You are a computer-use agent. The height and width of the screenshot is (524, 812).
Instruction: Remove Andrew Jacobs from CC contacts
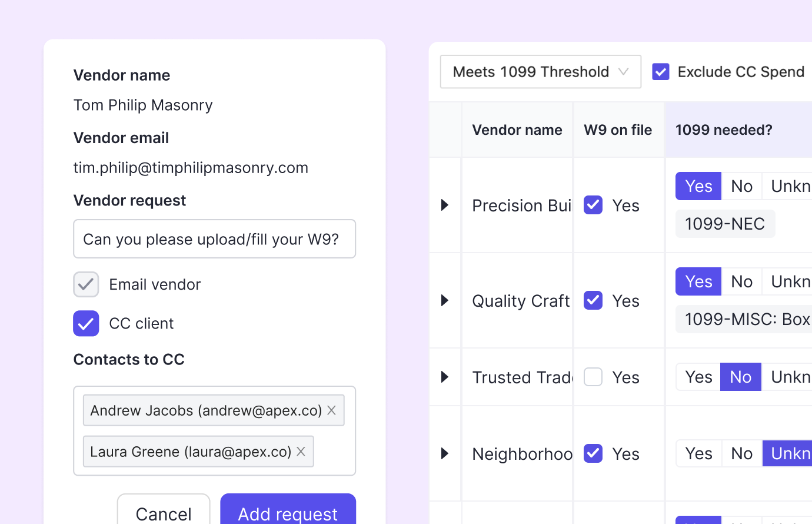point(332,410)
